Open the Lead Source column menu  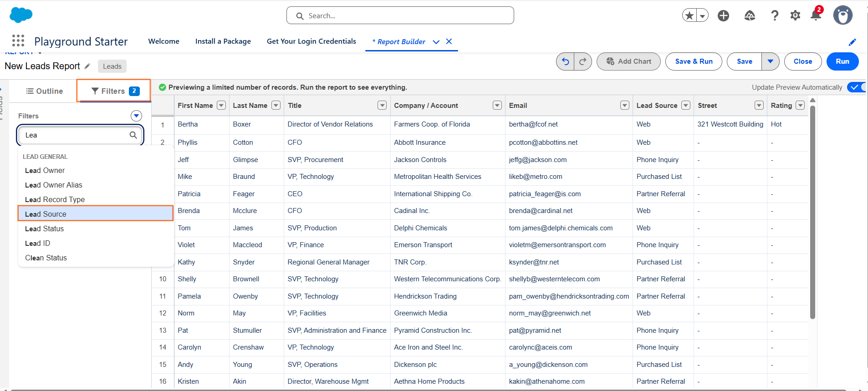pos(686,106)
